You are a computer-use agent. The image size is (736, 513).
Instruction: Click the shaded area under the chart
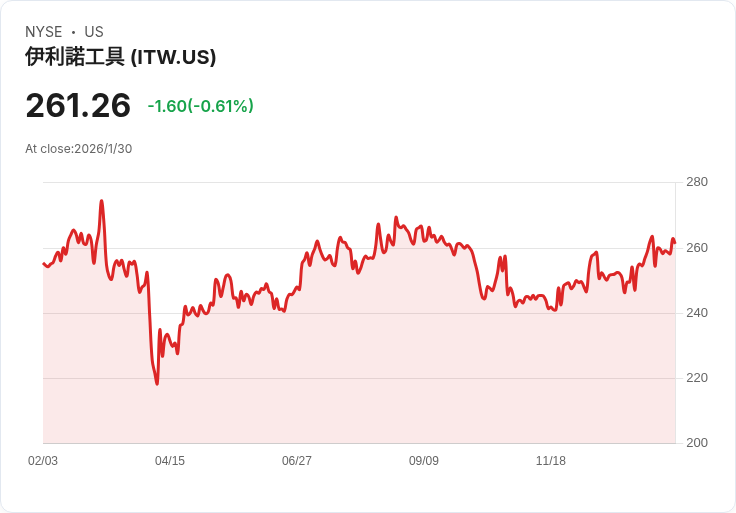coord(359,375)
